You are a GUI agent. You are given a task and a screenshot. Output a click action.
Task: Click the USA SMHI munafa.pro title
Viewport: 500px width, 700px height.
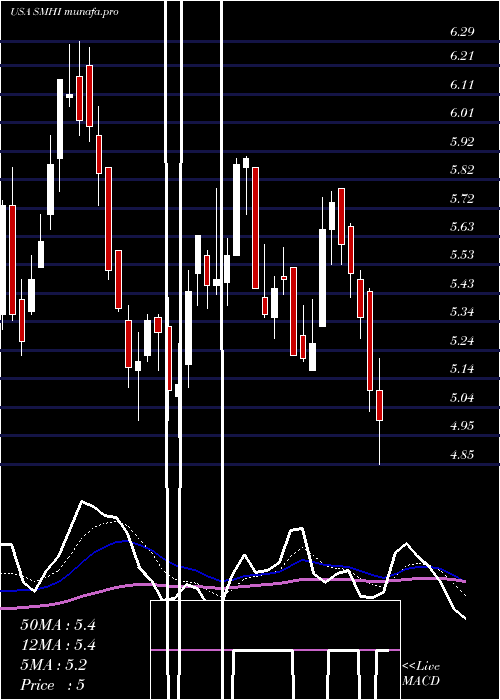[64, 12]
